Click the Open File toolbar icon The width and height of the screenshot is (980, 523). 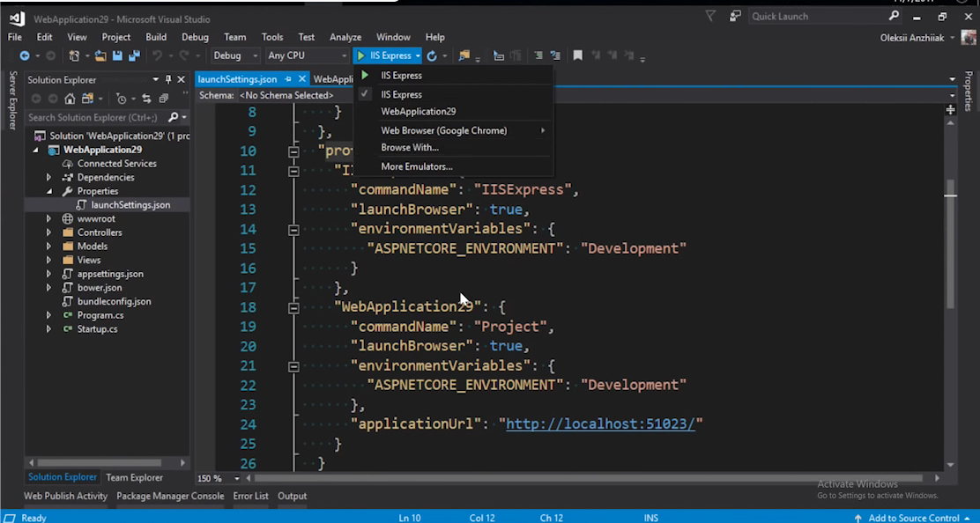(101, 55)
